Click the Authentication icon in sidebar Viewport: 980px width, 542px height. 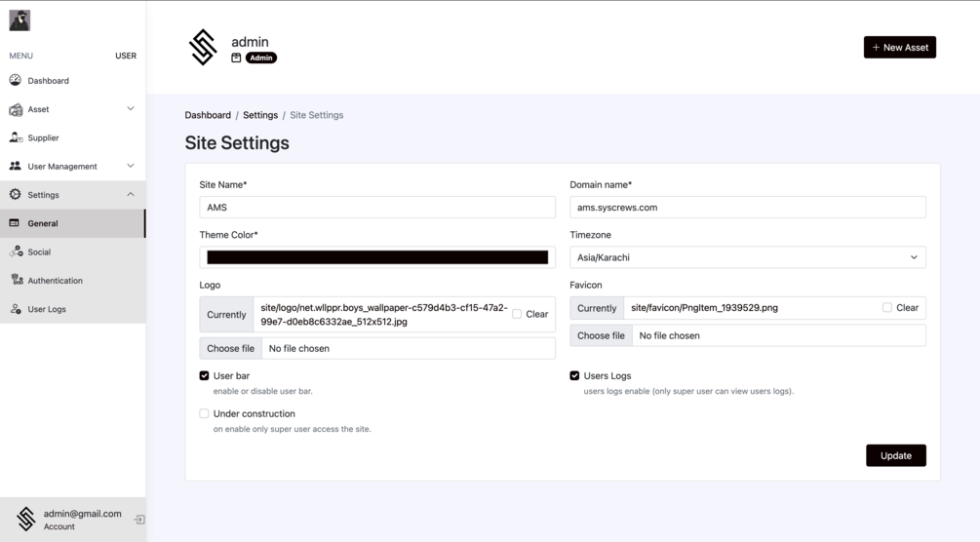pyautogui.click(x=17, y=280)
